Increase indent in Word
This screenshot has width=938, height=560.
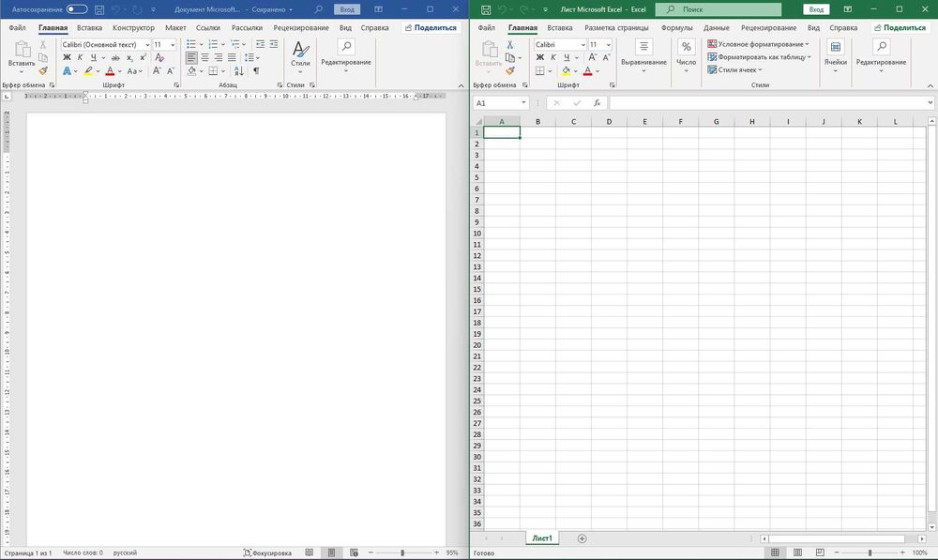[273, 44]
